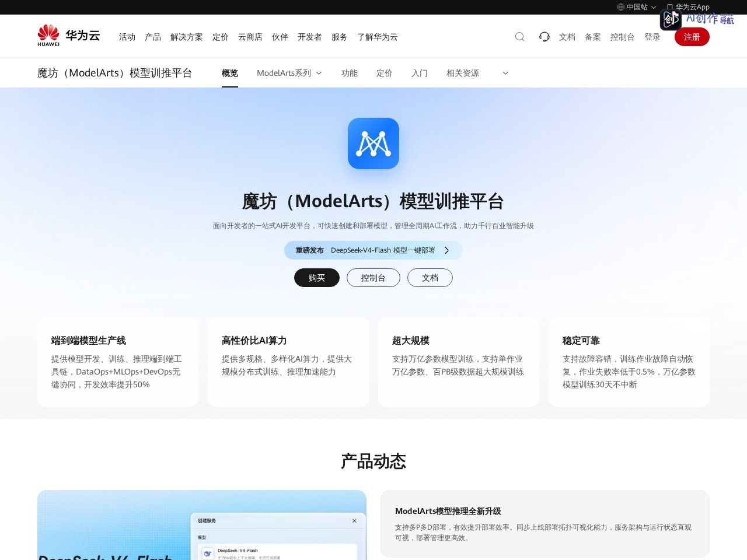The image size is (747, 560).
Task: Open the 开发者 menu
Action: pyautogui.click(x=310, y=37)
